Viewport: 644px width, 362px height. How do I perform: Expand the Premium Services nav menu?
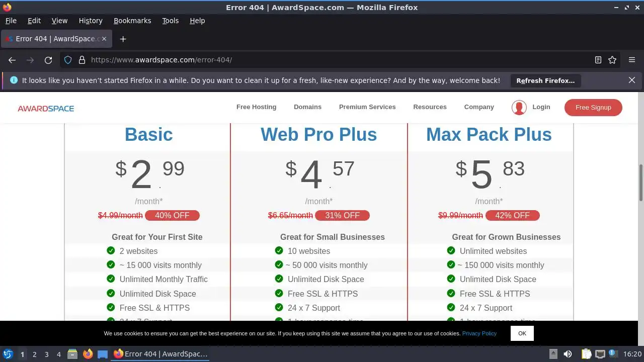pyautogui.click(x=367, y=107)
